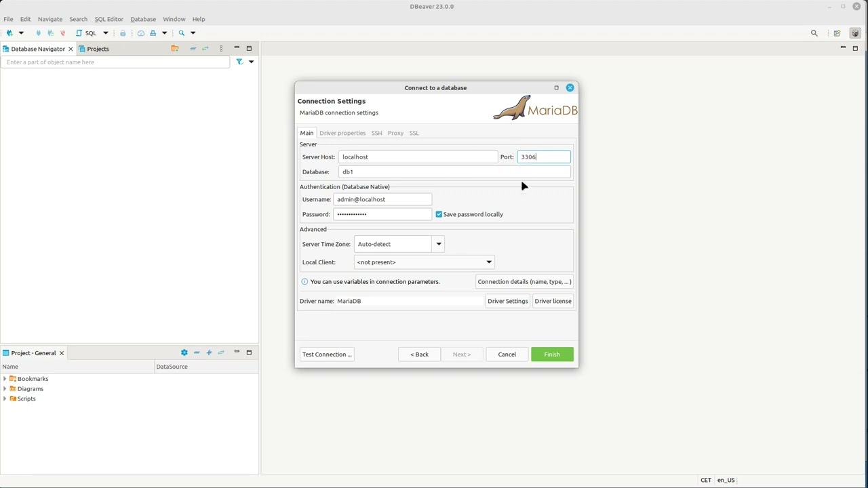
Task: Click collapse-all minus icon in Project panel
Action: (x=197, y=352)
